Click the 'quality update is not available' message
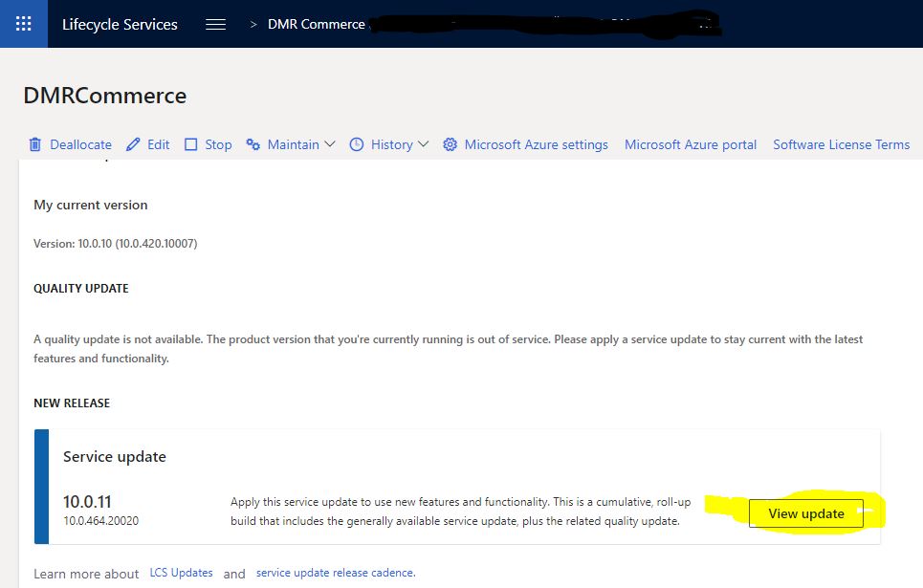923x588 pixels. [x=448, y=348]
